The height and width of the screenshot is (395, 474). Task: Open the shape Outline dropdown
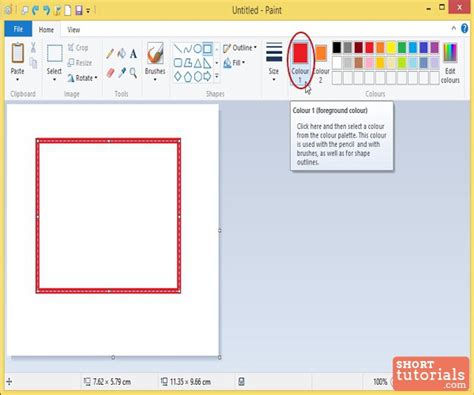240,48
